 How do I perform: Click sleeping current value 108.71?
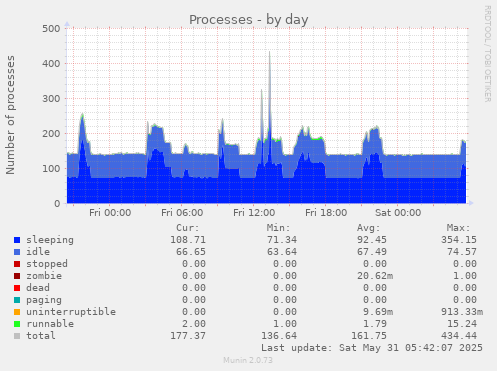(188, 240)
